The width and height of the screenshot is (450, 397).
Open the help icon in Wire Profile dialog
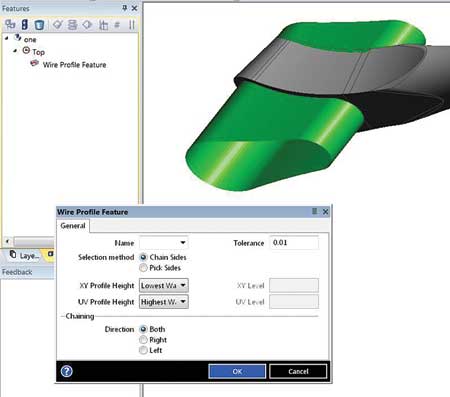point(67,371)
